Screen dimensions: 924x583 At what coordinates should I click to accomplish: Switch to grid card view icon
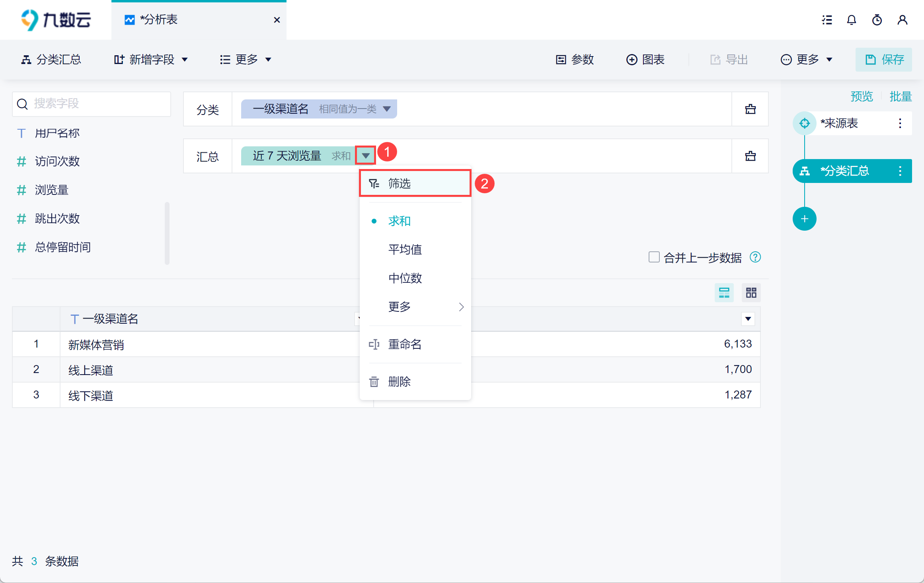point(751,293)
